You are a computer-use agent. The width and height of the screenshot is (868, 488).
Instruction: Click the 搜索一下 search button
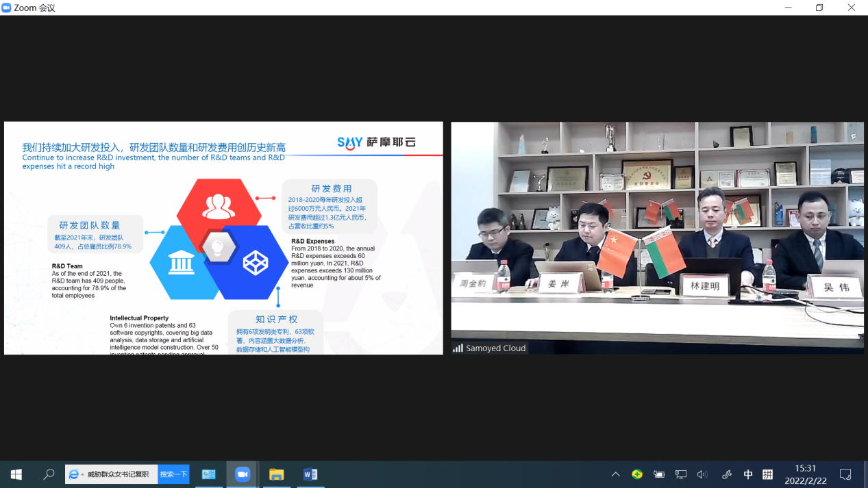[x=173, y=474]
